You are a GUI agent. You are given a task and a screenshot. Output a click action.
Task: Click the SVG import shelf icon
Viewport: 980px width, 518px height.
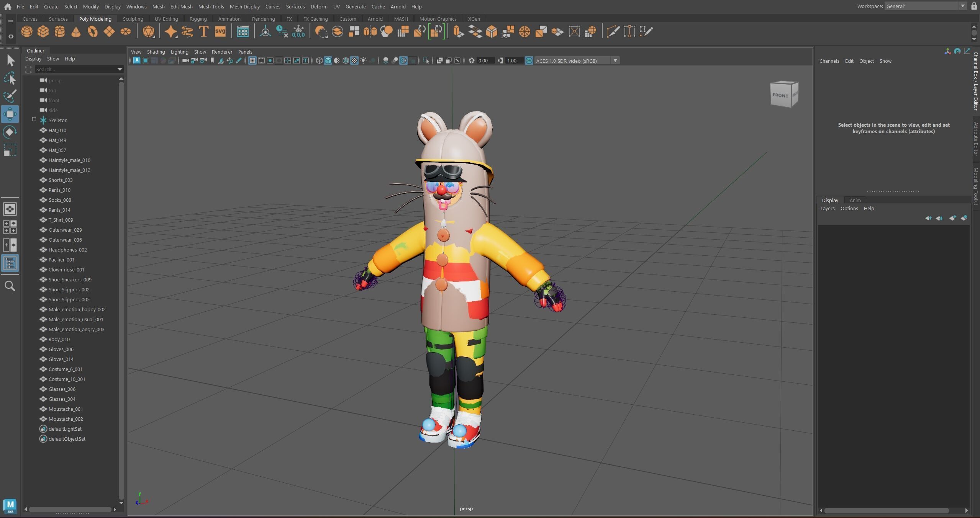click(x=220, y=31)
